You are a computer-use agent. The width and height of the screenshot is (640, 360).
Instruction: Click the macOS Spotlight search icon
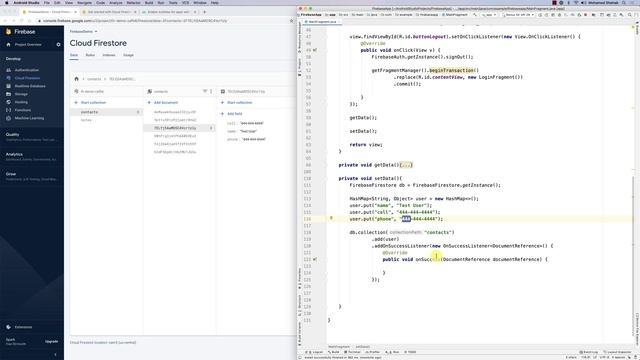point(624,3)
